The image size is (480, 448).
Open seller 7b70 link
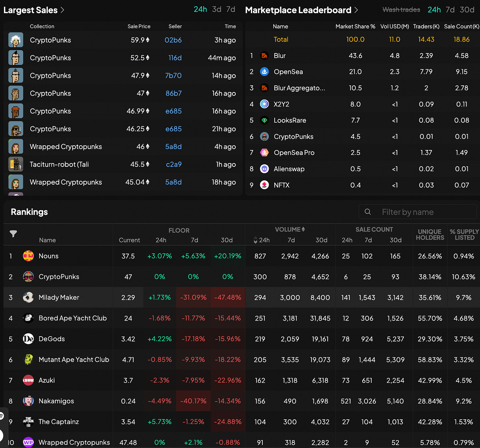tap(173, 75)
